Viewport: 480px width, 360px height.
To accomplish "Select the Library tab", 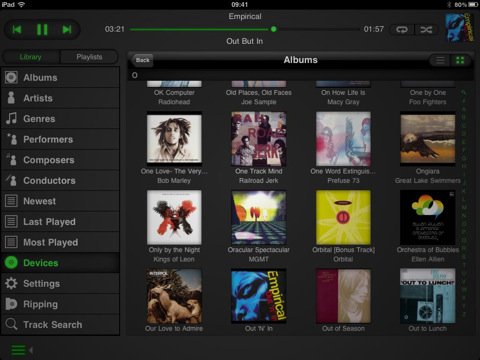I will tap(31, 57).
